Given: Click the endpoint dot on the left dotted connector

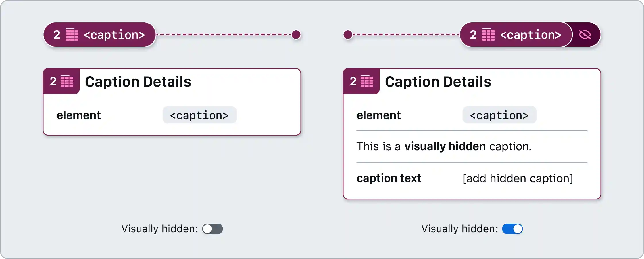Looking at the screenshot, I should (x=296, y=35).
